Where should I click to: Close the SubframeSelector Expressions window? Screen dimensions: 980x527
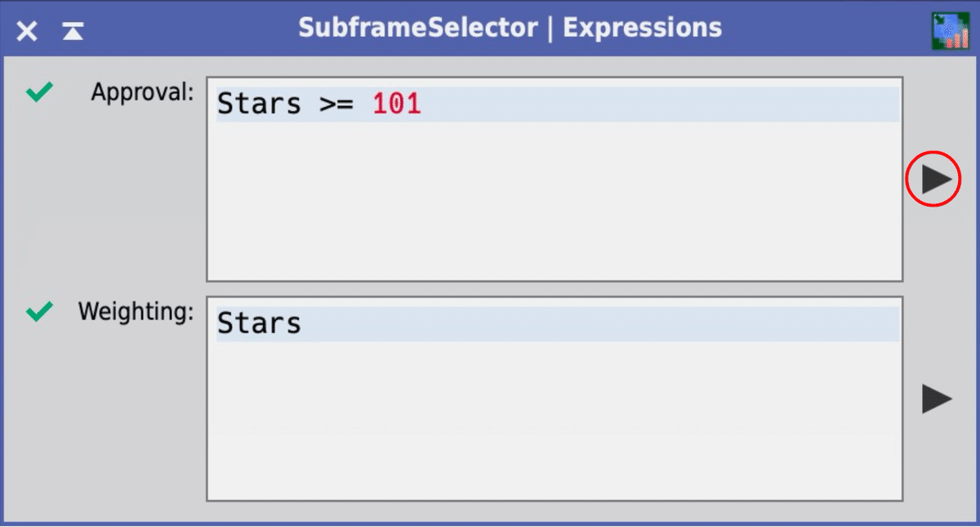click(x=27, y=31)
